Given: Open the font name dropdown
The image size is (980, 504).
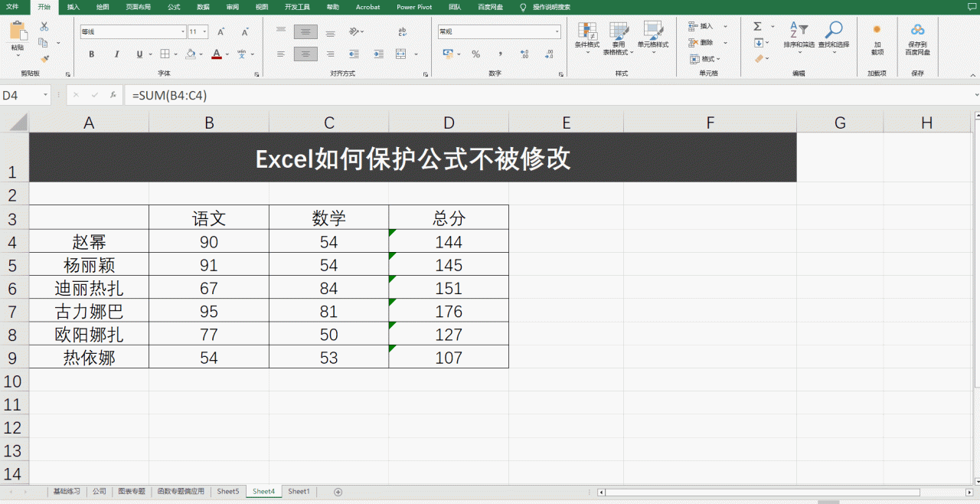Looking at the screenshot, I should coord(183,32).
